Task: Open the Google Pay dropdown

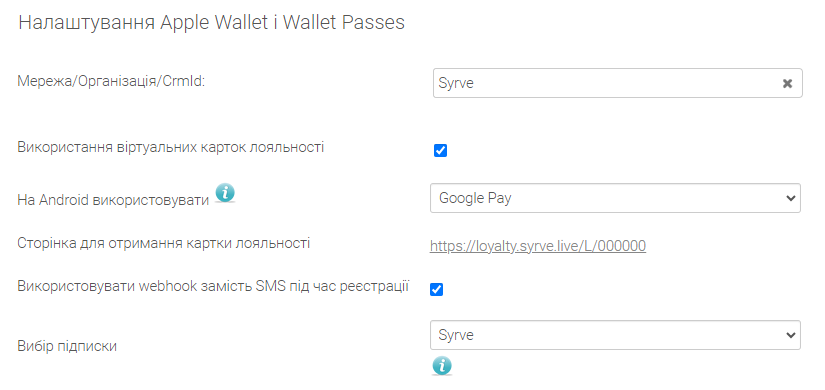Action: [x=615, y=198]
